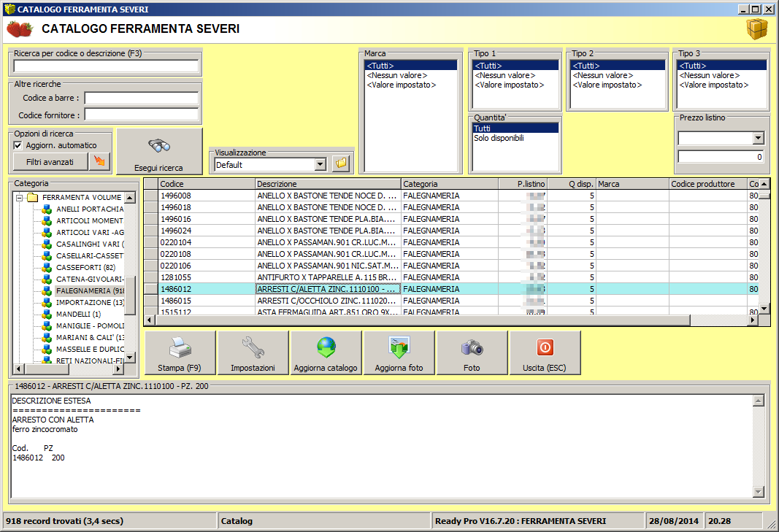
Task: Select the ARTICOLI VARI -AG category icon
Action: click(x=47, y=233)
